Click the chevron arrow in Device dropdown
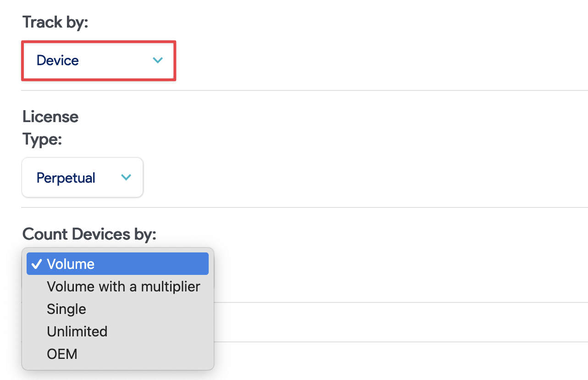Viewport: 588px width, 380px height. coord(158,61)
